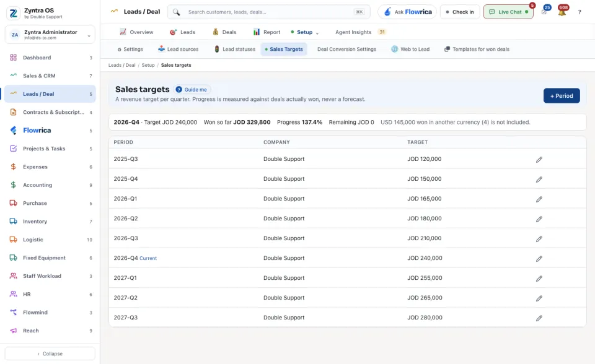Open the Flowrica sidebar item

(x=50, y=131)
